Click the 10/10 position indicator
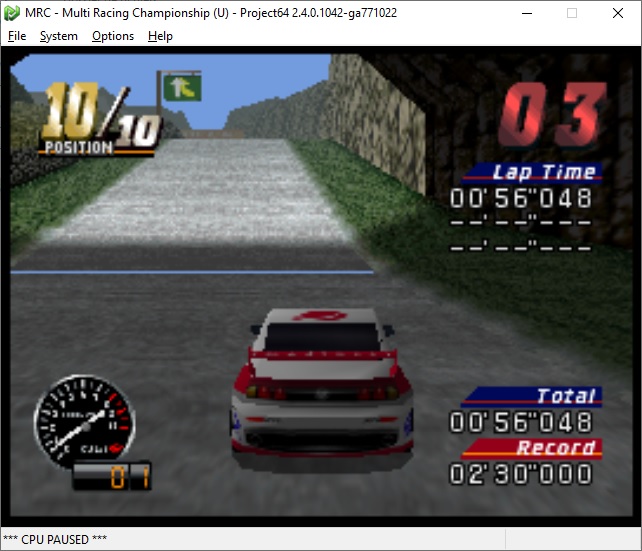 pos(100,119)
